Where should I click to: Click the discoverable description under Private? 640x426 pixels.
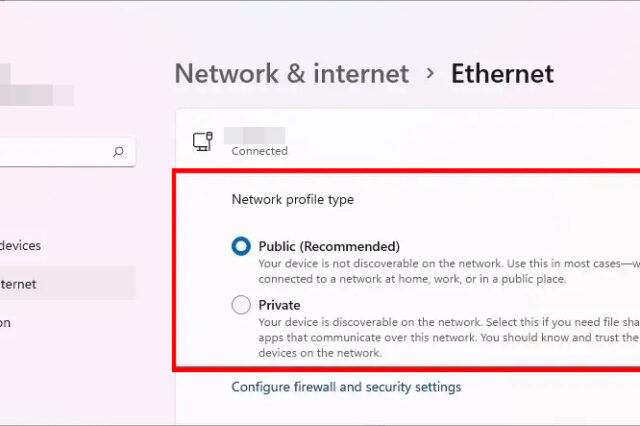point(440,338)
